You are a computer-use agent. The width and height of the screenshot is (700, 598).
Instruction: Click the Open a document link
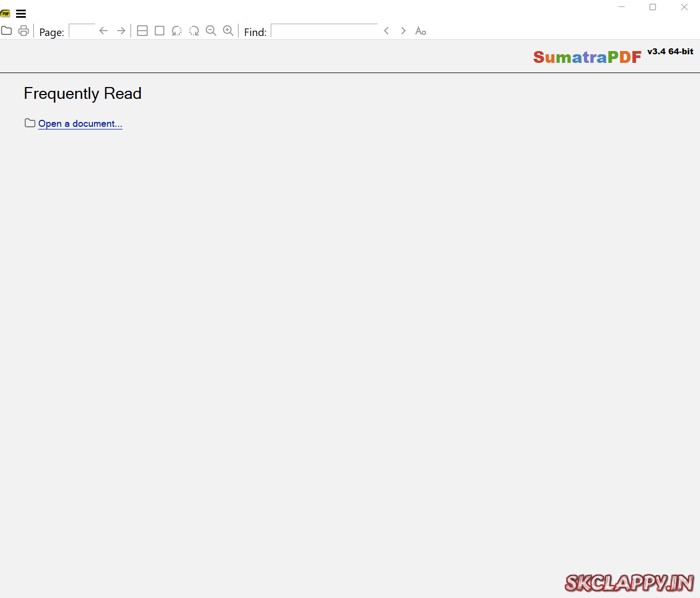(x=80, y=124)
